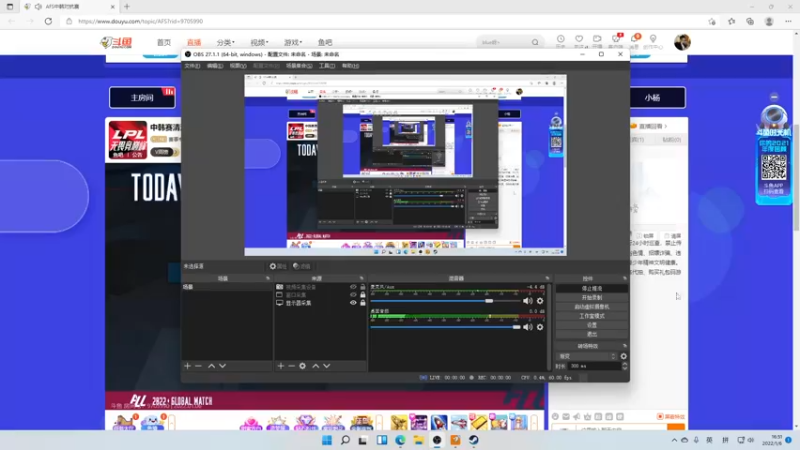Viewport: 800px width, 450px height.
Task: Refresh the browser page
Action: pyautogui.click(x=48, y=21)
